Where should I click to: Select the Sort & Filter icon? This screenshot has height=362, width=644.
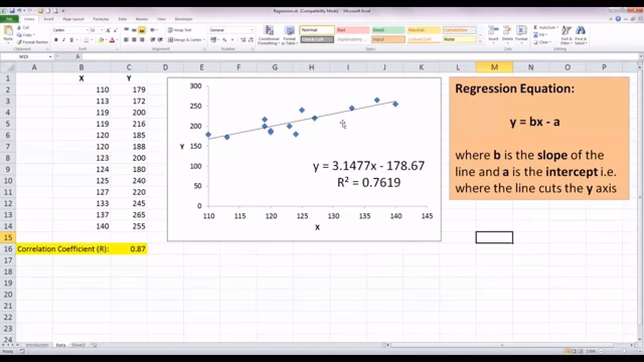click(x=567, y=35)
